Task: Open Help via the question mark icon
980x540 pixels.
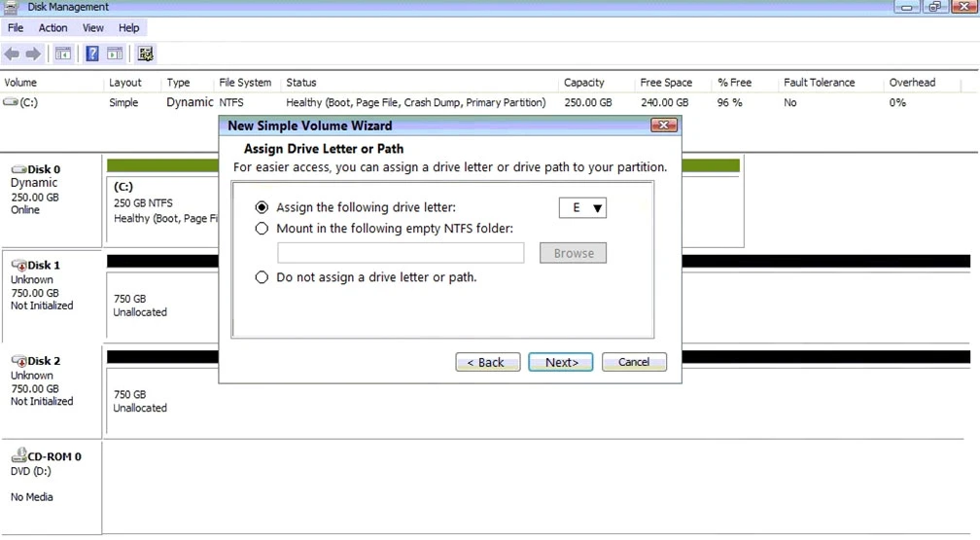Action: [x=92, y=54]
